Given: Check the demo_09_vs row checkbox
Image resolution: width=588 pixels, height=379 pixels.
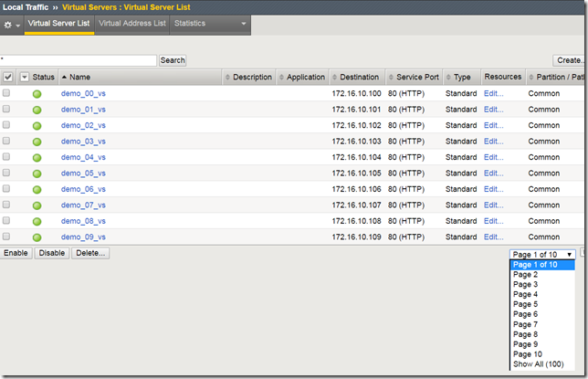Looking at the screenshot, I should coord(6,237).
